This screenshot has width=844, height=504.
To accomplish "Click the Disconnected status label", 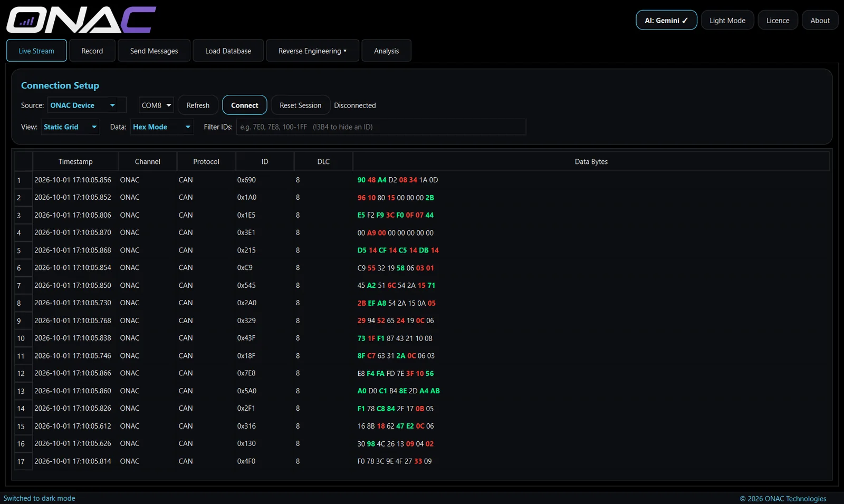I will [x=355, y=105].
